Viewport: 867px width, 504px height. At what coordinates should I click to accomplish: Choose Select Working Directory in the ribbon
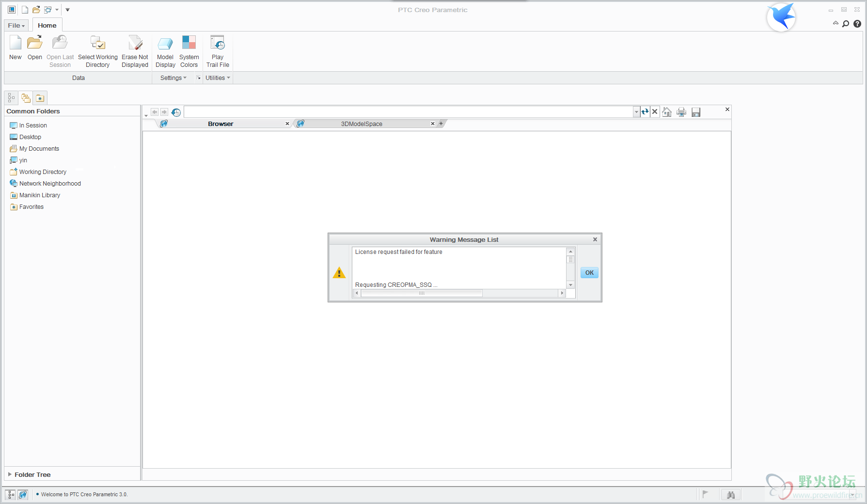pos(98,51)
